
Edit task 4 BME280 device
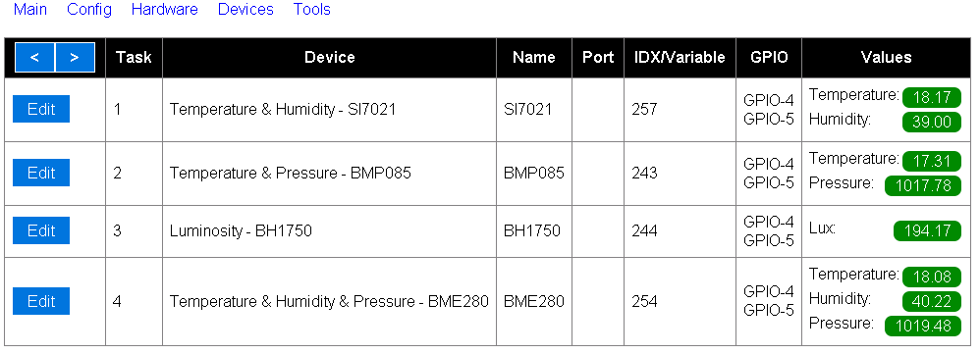(x=41, y=302)
